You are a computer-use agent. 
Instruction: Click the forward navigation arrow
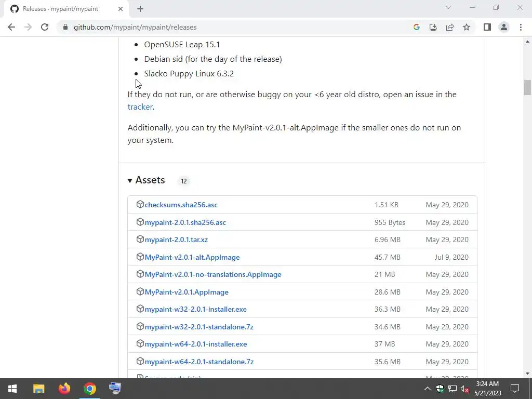pos(28,27)
